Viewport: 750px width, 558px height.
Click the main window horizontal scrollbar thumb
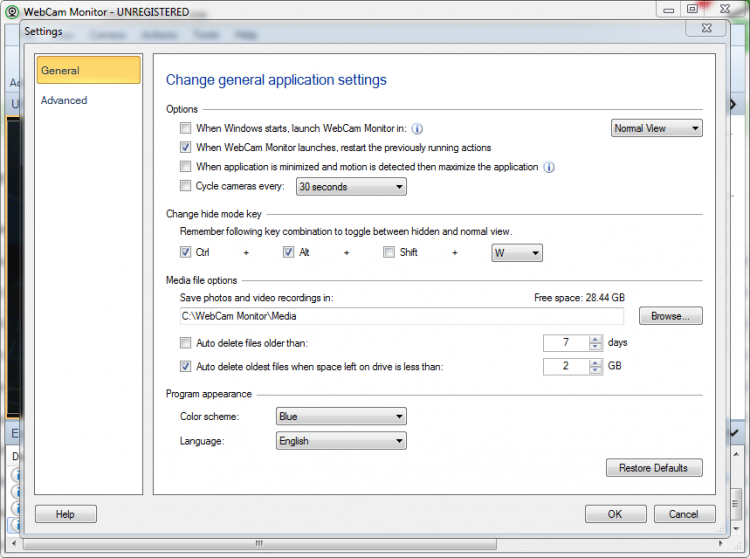[259, 544]
